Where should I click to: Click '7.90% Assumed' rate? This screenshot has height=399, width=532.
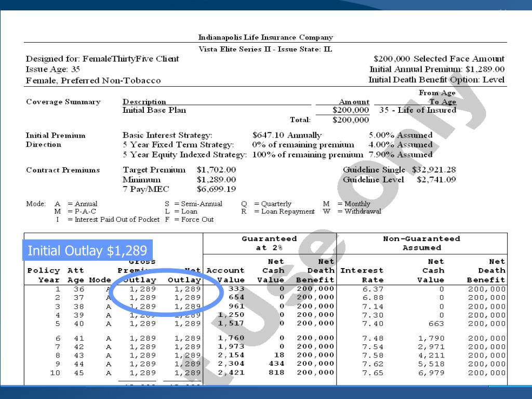[401, 155]
